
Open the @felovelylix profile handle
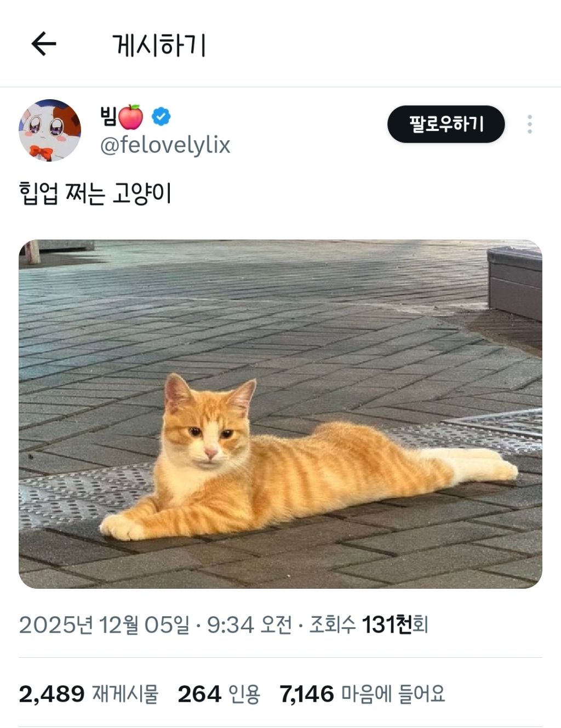coord(165,145)
